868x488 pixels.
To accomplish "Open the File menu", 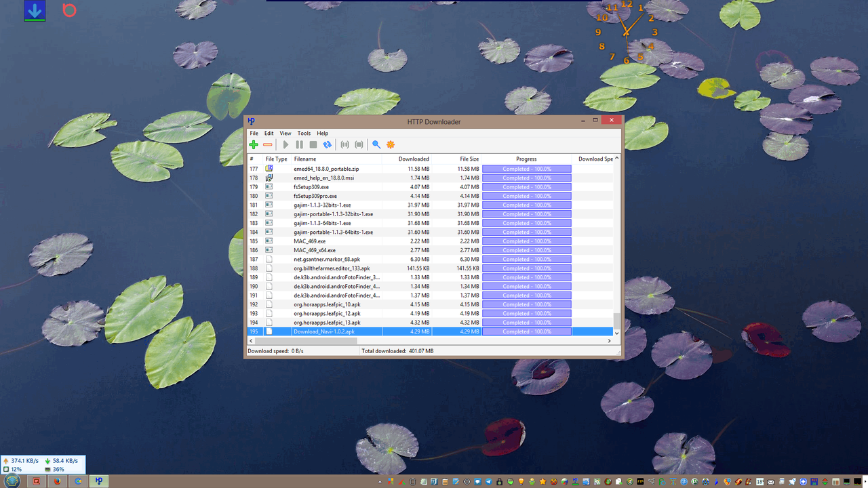I will pos(254,133).
